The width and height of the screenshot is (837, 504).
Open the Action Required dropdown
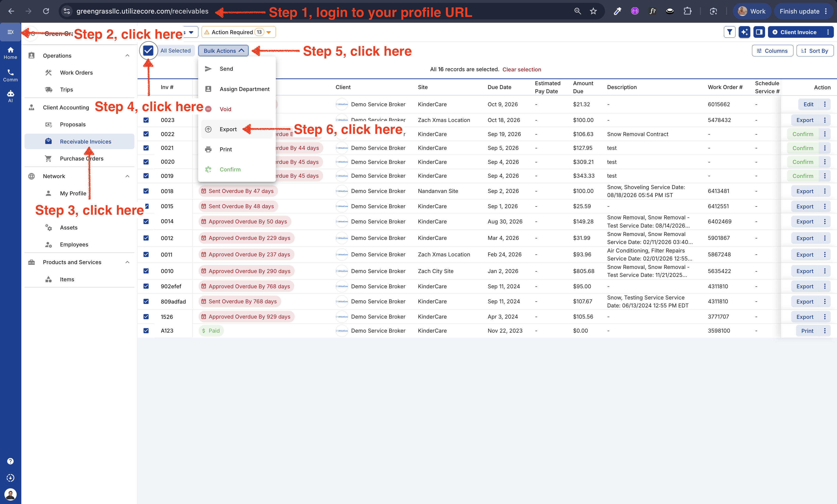[239, 32]
